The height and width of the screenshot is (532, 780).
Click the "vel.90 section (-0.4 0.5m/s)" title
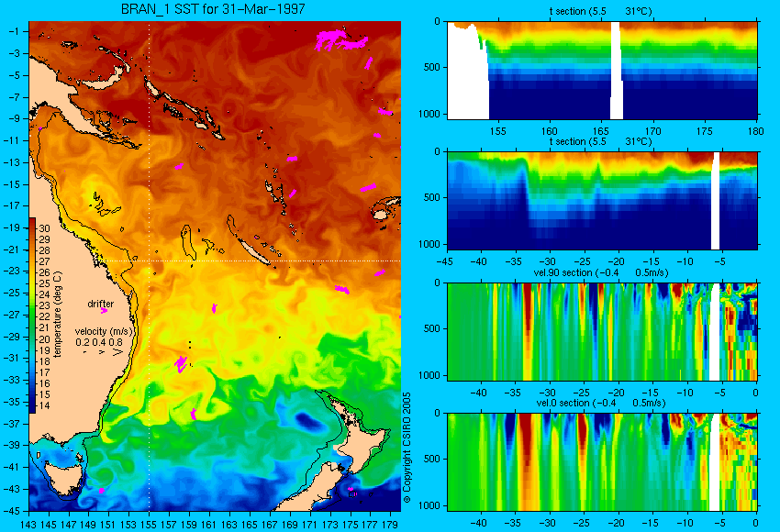coord(600,272)
